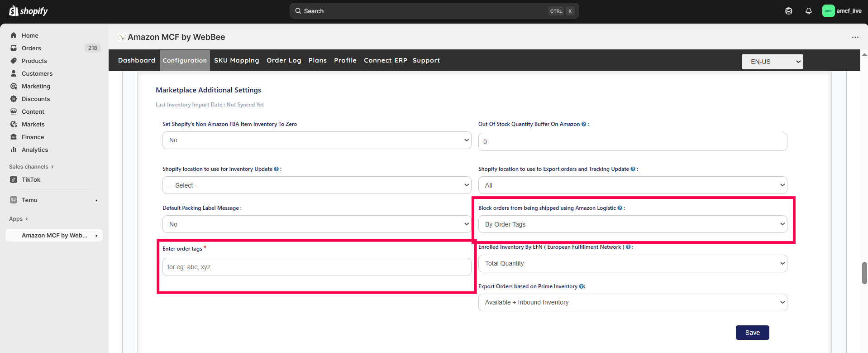Screen dimensions: 868x353
Task: Open the EN-US language dropdown
Action: [x=772, y=62]
